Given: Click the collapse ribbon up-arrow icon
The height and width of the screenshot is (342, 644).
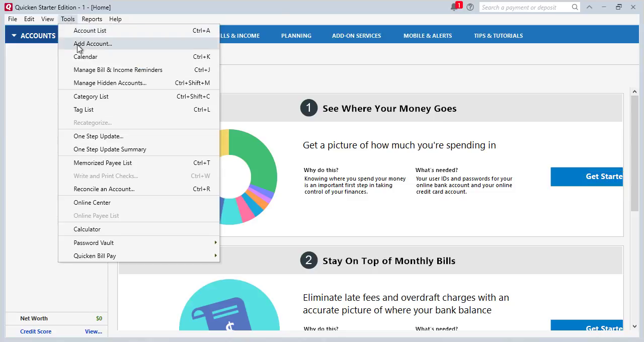Looking at the screenshot, I should click(x=589, y=7).
